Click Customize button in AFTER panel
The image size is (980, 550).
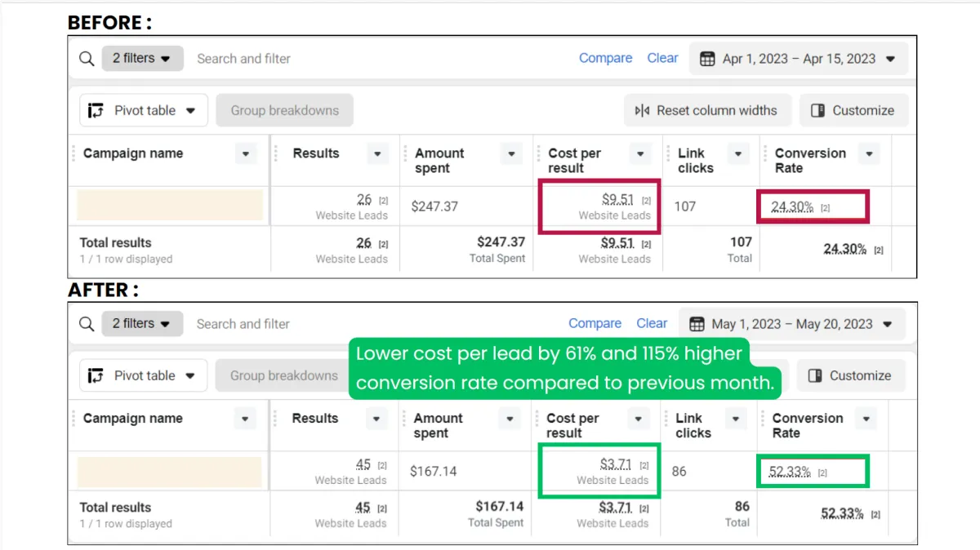click(x=850, y=375)
